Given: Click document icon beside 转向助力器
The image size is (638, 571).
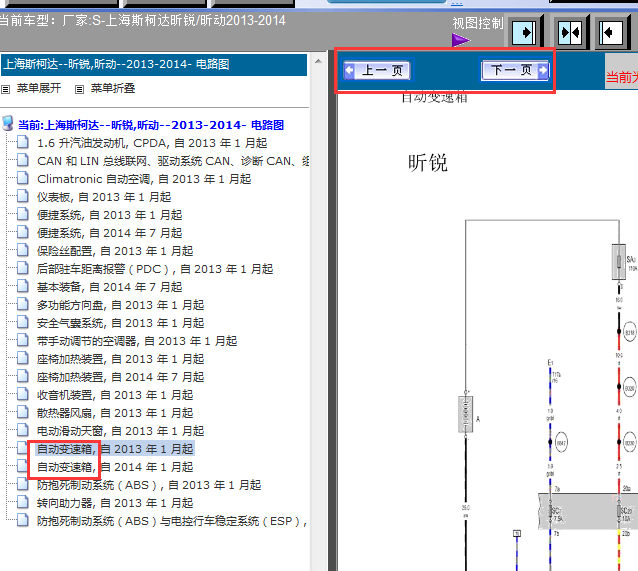Looking at the screenshot, I should [23, 502].
